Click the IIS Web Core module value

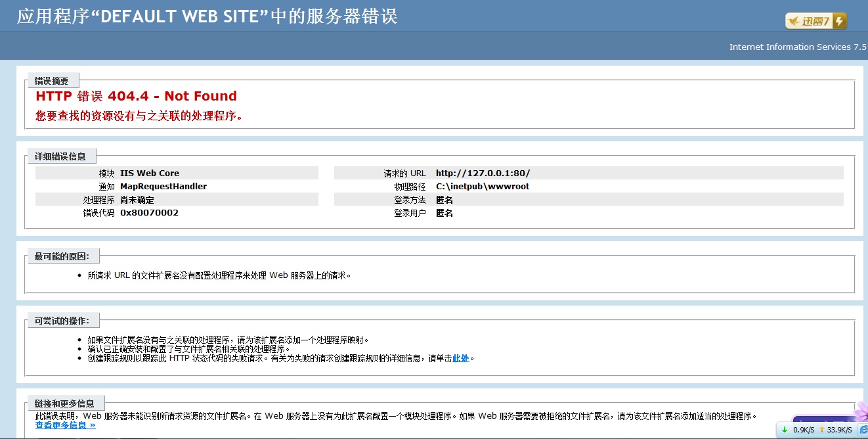pyautogui.click(x=150, y=173)
